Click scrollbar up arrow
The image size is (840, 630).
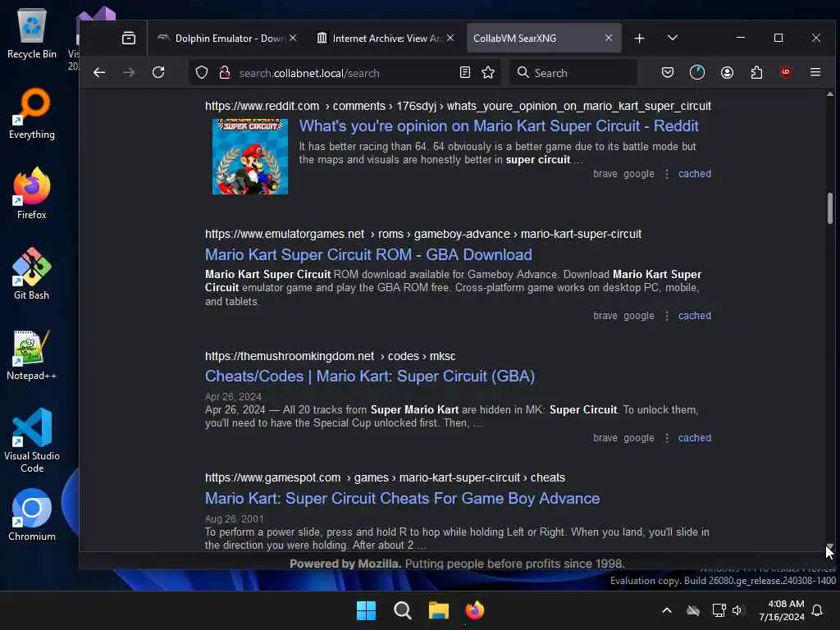coord(830,94)
